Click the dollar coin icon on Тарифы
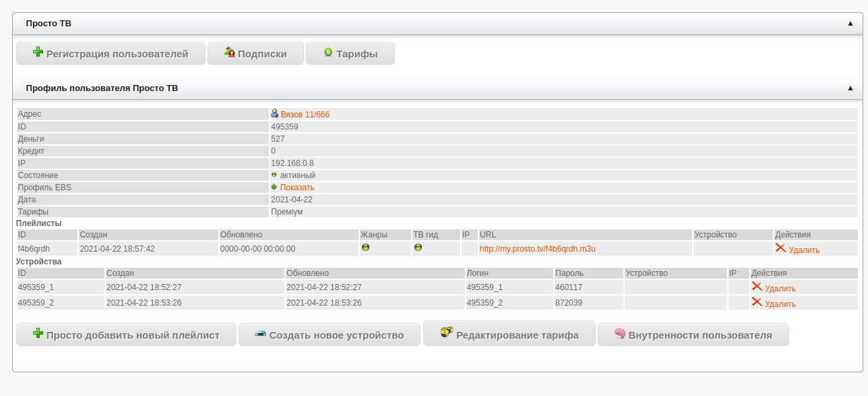868x396 pixels. (x=328, y=53)
